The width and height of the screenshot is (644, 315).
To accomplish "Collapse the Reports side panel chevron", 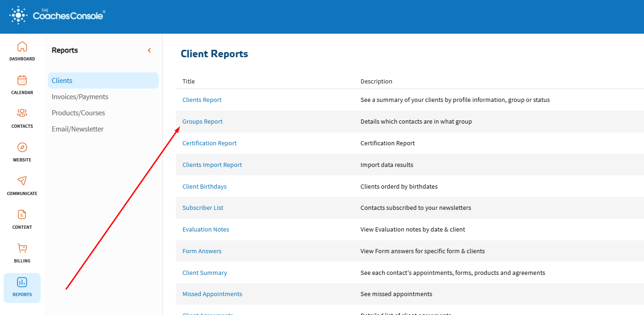I will coord(149,50).
